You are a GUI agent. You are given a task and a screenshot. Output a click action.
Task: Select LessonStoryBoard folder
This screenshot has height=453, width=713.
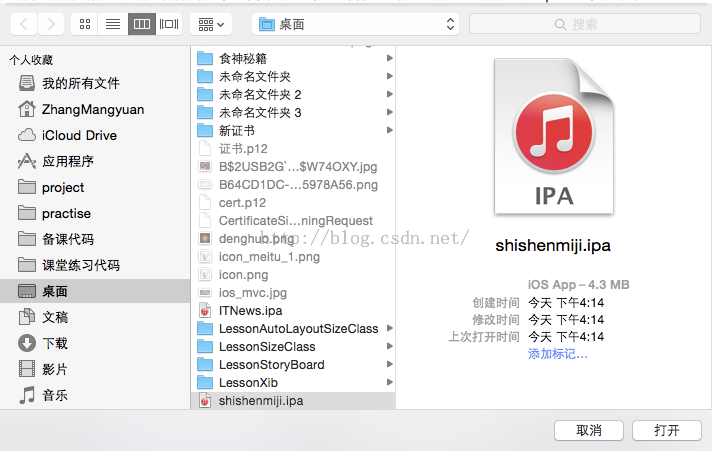pos(293,364)
